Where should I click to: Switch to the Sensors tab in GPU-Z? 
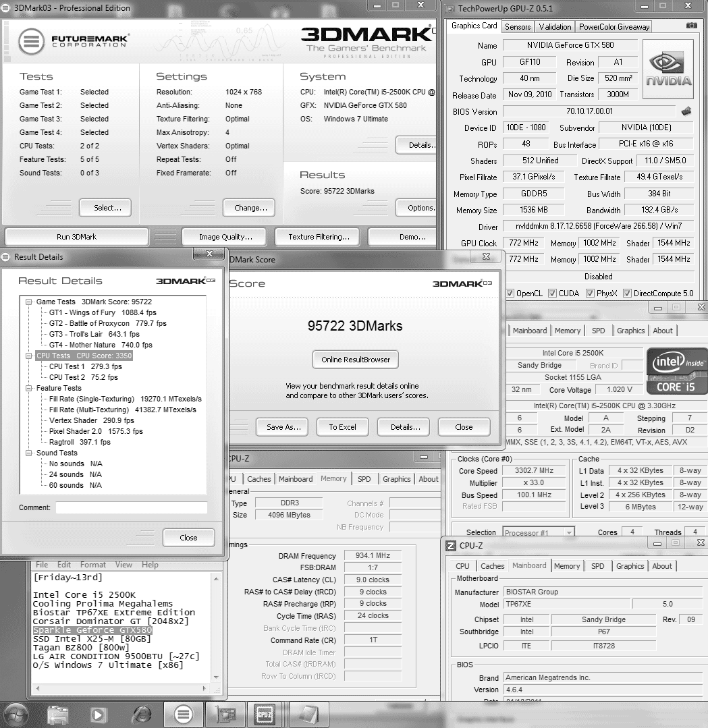(518, 26)
